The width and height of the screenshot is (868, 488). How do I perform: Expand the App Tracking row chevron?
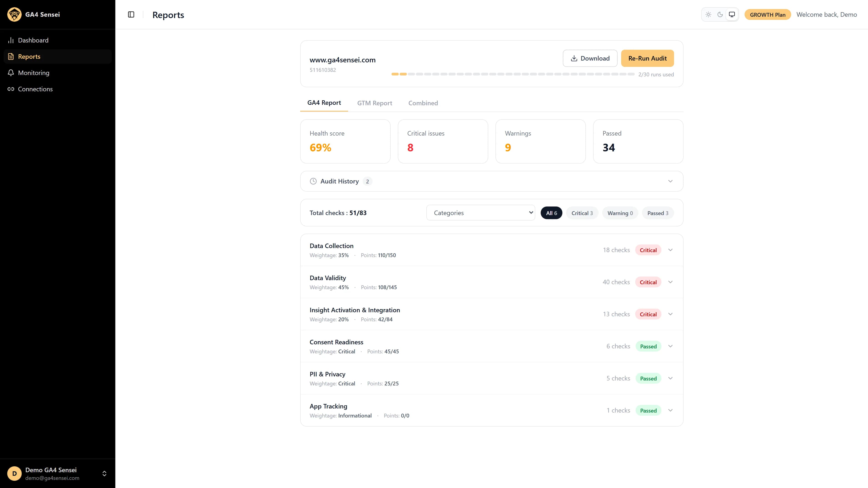click(x=670, y=410)
